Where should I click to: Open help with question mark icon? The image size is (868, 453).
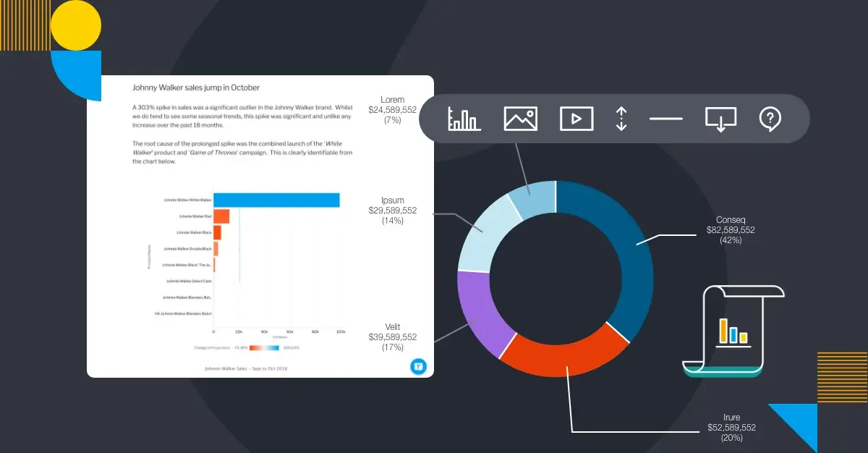pos(770,119)
